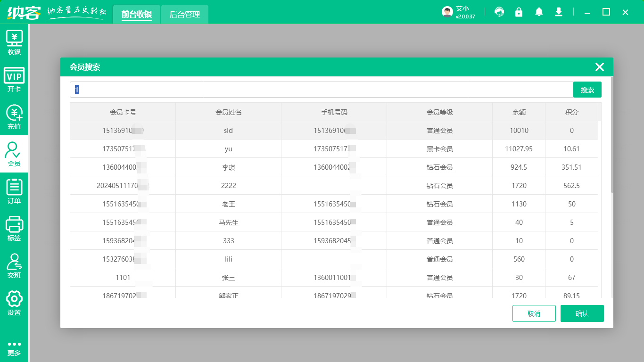This screenshot has width=644, height=362.
Task: Click the member search input field
Action: [x=321, y=90]
